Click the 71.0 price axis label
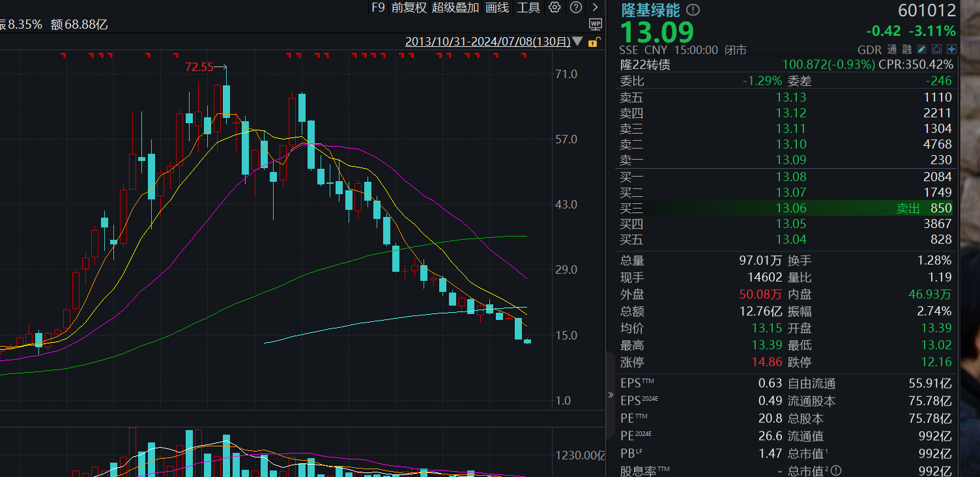Screen dimensions: 980x477 [566, 74]
